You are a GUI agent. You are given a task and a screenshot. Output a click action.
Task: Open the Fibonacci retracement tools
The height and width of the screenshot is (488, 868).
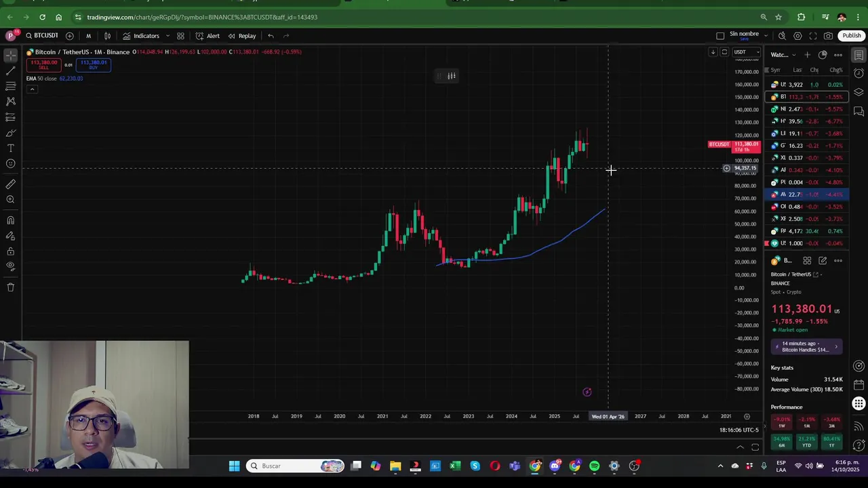point(11,86)
